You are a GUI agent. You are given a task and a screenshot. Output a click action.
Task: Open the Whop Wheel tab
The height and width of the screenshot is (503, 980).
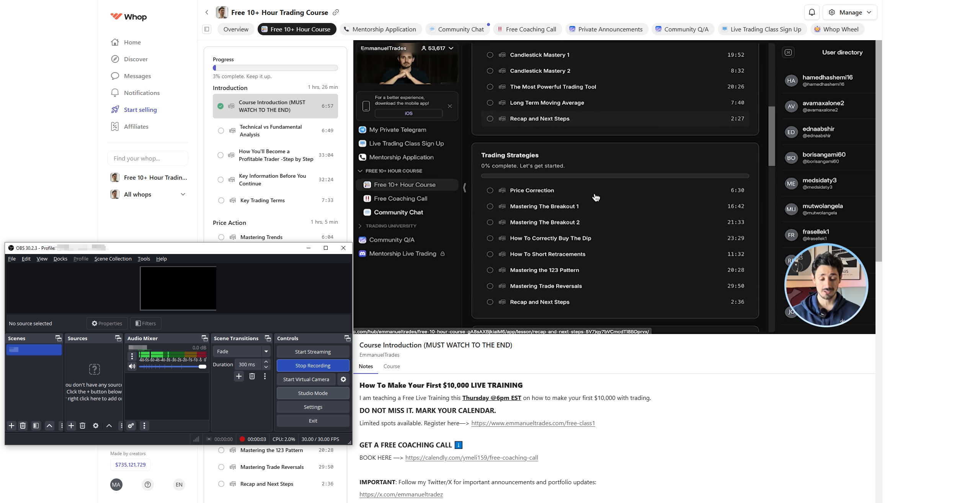click(837, 29)
